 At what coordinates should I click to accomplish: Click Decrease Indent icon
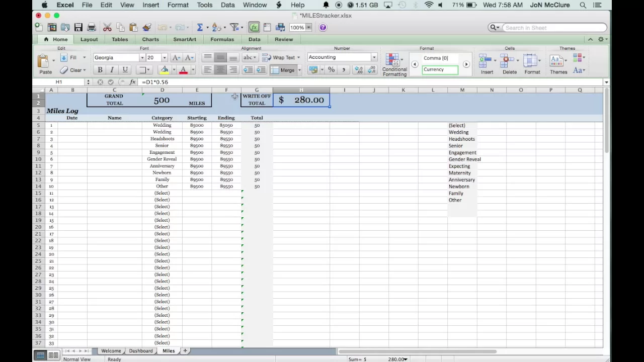point(248,70)
